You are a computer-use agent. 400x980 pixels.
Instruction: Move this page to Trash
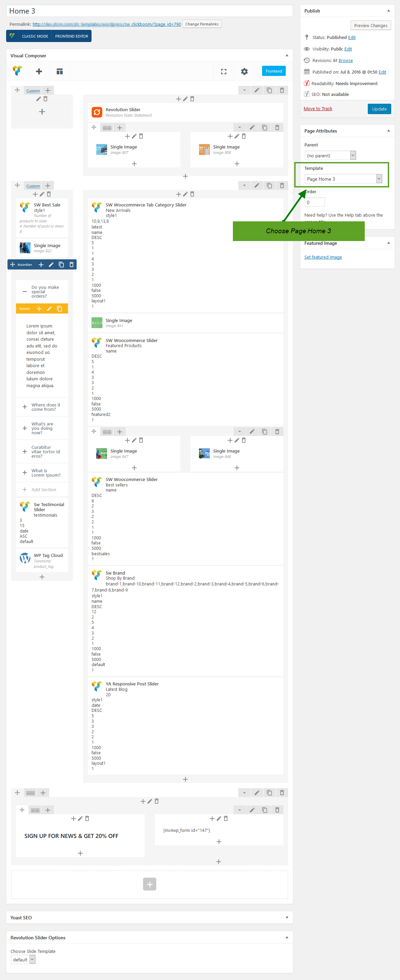click(x=318, y=109)
